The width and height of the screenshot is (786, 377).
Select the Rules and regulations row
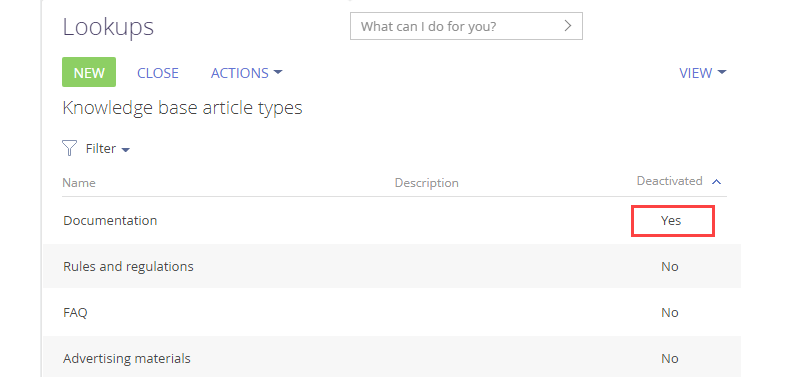pos(392,266)
